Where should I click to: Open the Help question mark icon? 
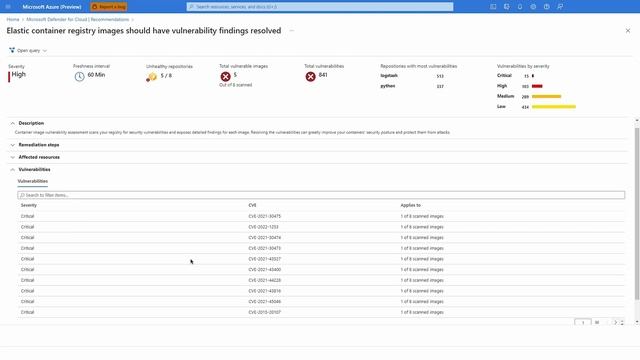[x=547, y=7]
